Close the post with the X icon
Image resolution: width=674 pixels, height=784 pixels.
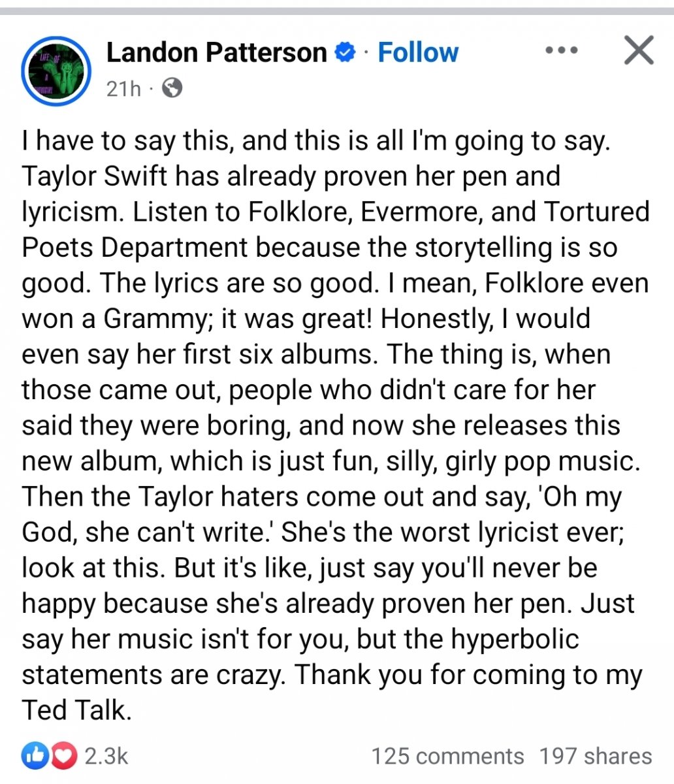click(638, 51)
